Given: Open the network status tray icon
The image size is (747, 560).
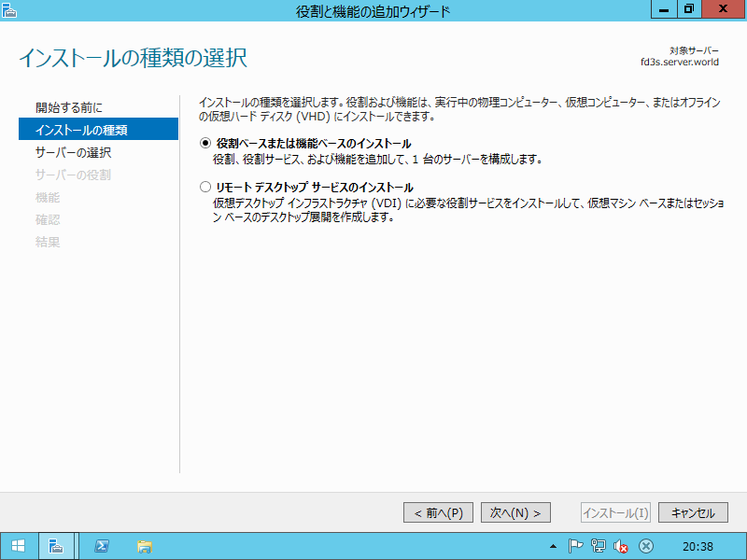Looking at the screenshot, I should (599, 546).
